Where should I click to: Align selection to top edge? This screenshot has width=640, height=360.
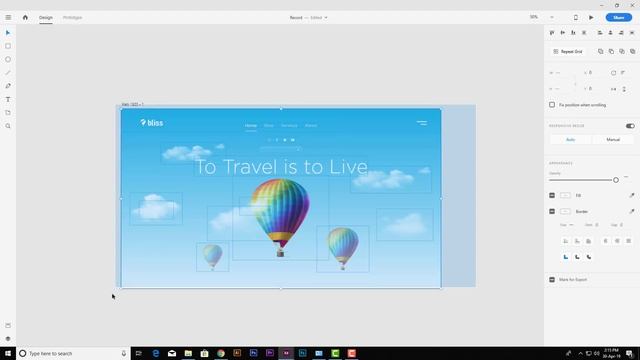click(552, 33)
